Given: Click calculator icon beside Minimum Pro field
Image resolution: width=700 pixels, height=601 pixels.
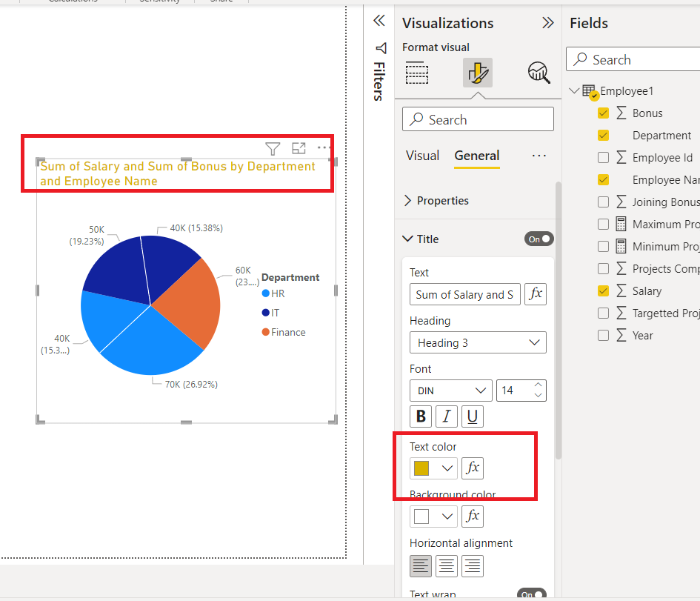Looking at the screenshot, I should [621, 247].
